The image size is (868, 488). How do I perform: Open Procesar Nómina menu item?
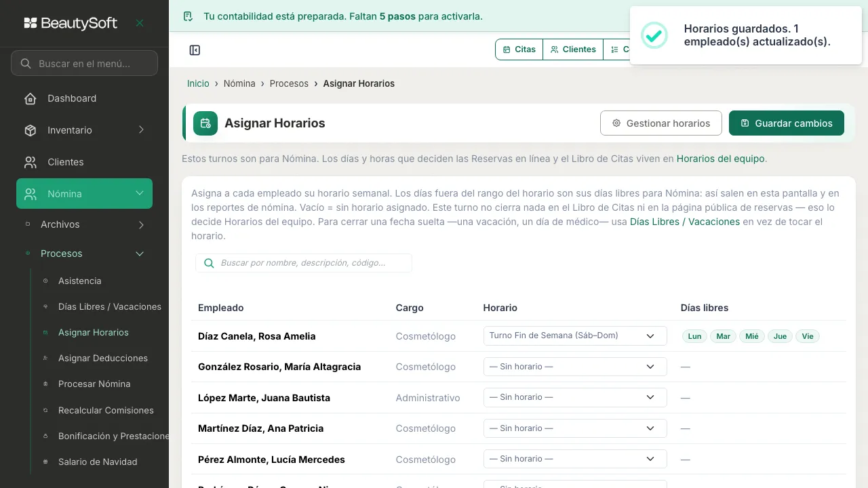[94, 384]
